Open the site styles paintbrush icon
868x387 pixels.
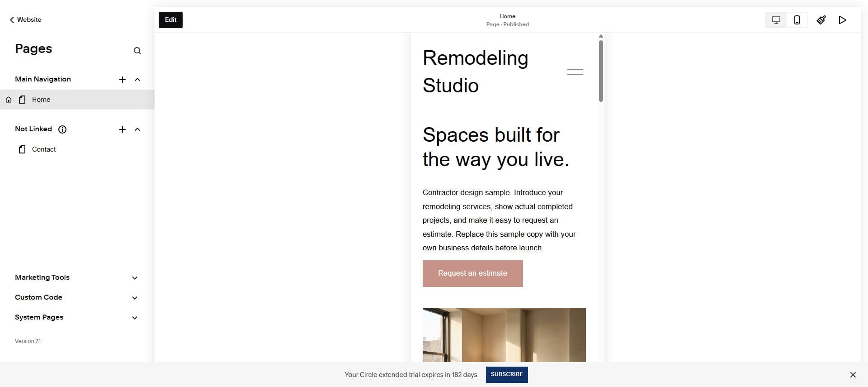click(821, 20)
